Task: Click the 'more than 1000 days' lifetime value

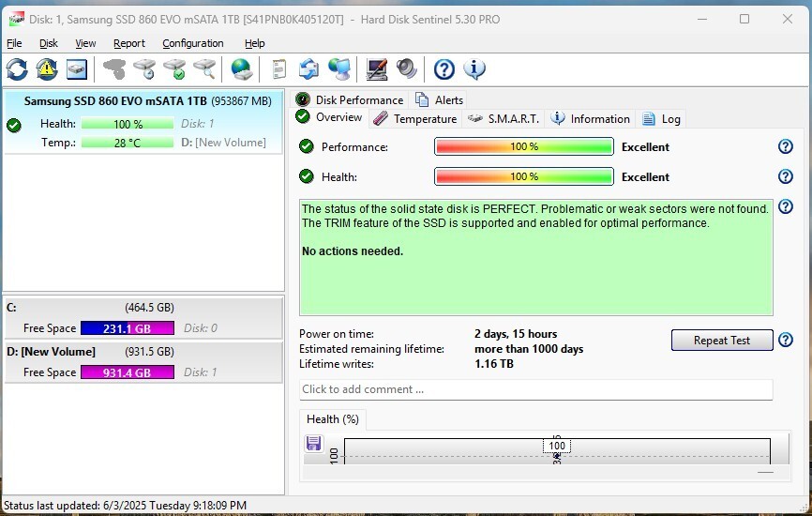Action: [x=529, y=349]
